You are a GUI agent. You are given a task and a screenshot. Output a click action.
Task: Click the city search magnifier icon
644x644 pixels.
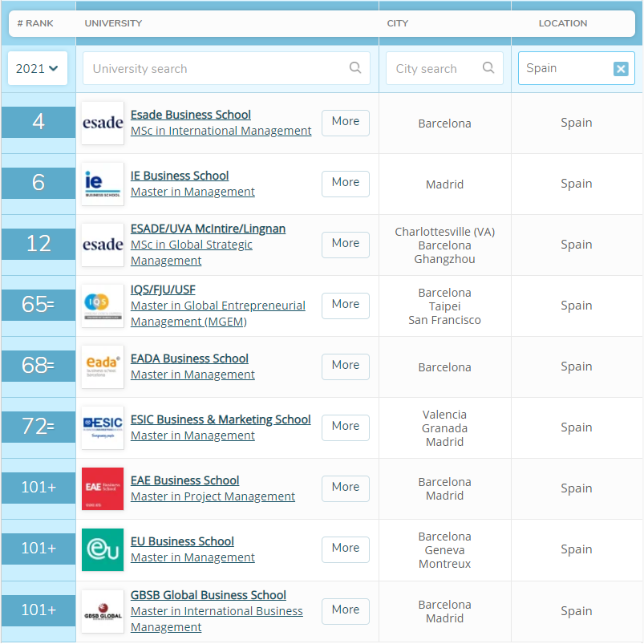(488, 67)
